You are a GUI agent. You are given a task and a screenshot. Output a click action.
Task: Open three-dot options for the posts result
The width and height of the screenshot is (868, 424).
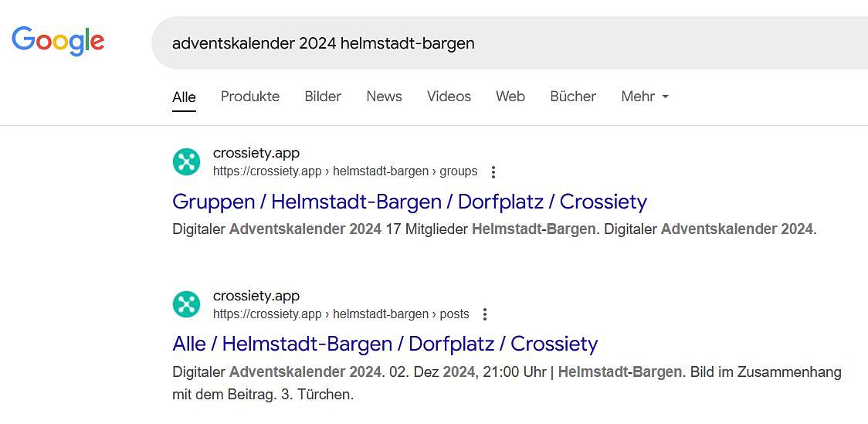click(485, 314)
